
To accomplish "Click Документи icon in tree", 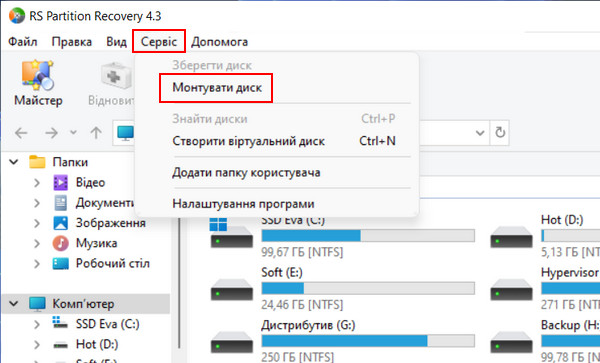I will coord(60,203).
